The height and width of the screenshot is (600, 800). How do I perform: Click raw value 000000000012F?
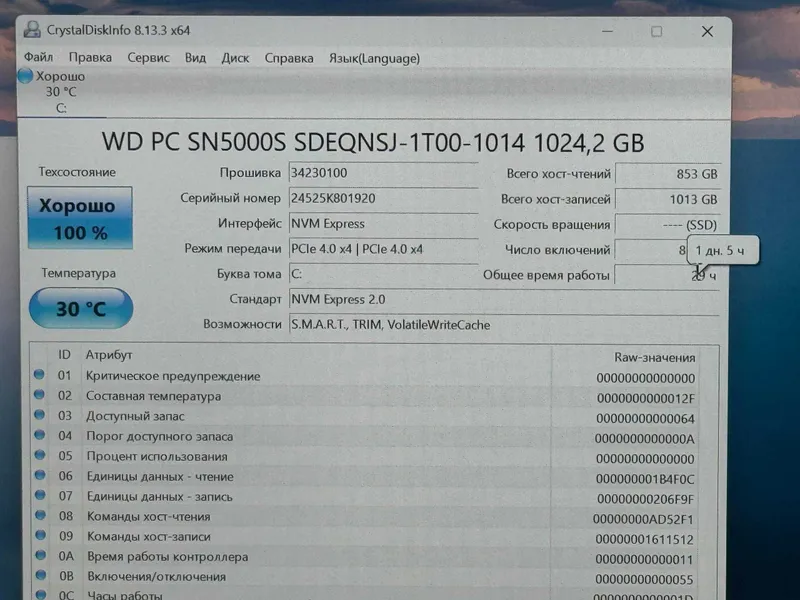tap(646, 398)
